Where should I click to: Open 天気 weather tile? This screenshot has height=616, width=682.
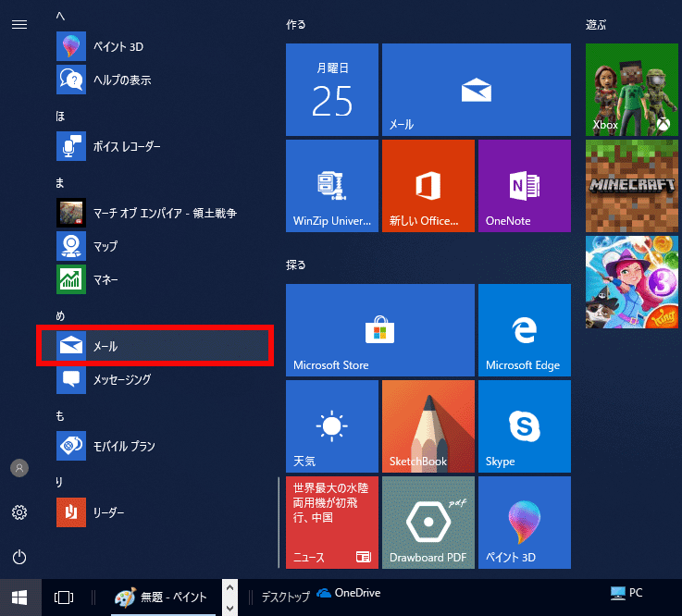coord(332,426)
